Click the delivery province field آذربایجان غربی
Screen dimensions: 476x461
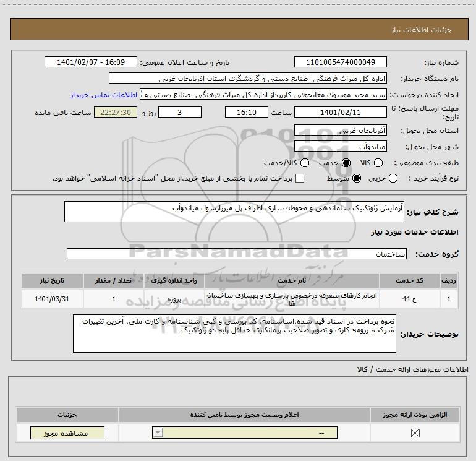click(x=340, y=131)
